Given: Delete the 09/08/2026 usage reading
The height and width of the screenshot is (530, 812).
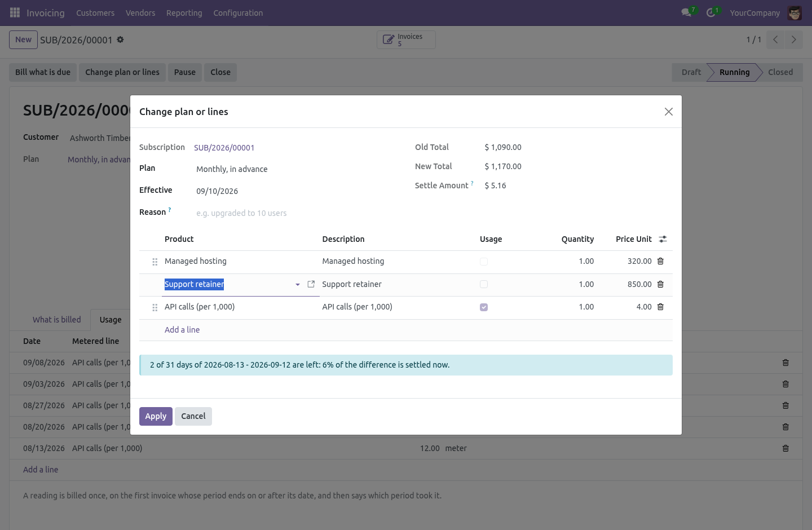Looking at the screenshot, I should pos(785,363).
